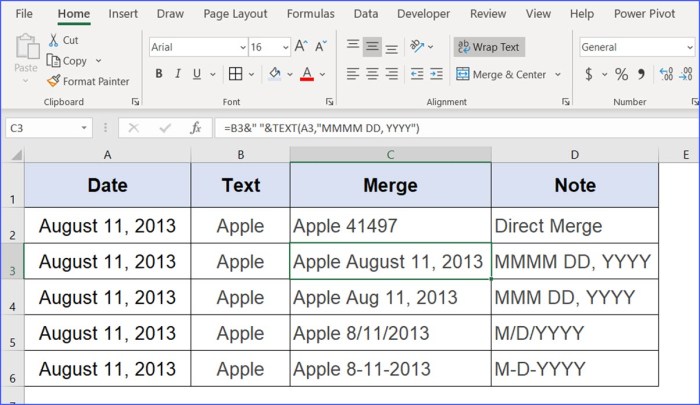This screenshot has width=700, height=405.
Task: Select row 4 header
Action: pyautogui.click(x=12, y=297)
